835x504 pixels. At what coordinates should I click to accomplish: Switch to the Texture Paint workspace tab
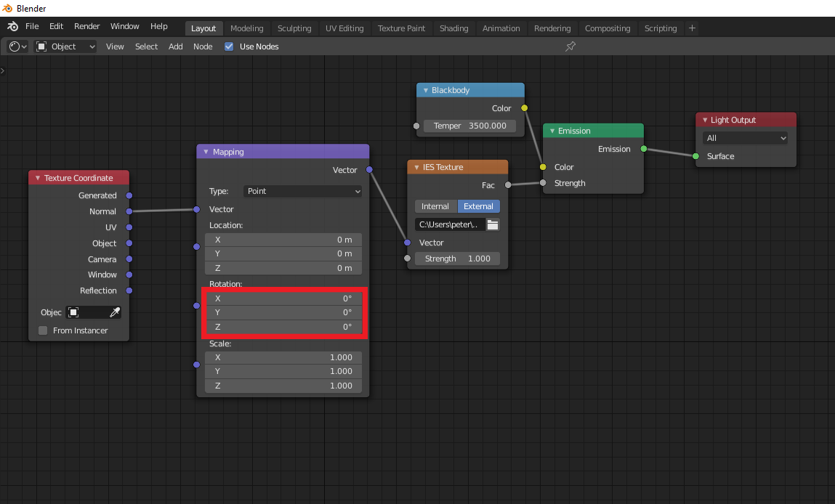coord(402,28)
